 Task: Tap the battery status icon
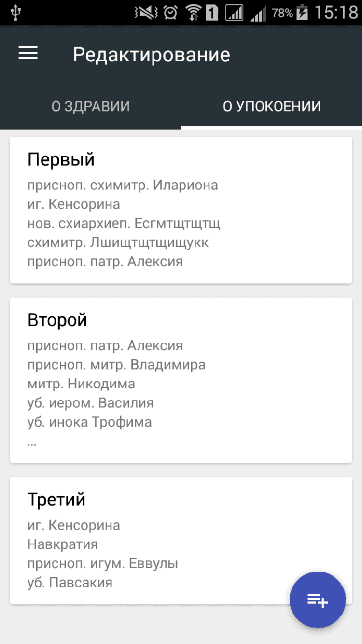302,13
